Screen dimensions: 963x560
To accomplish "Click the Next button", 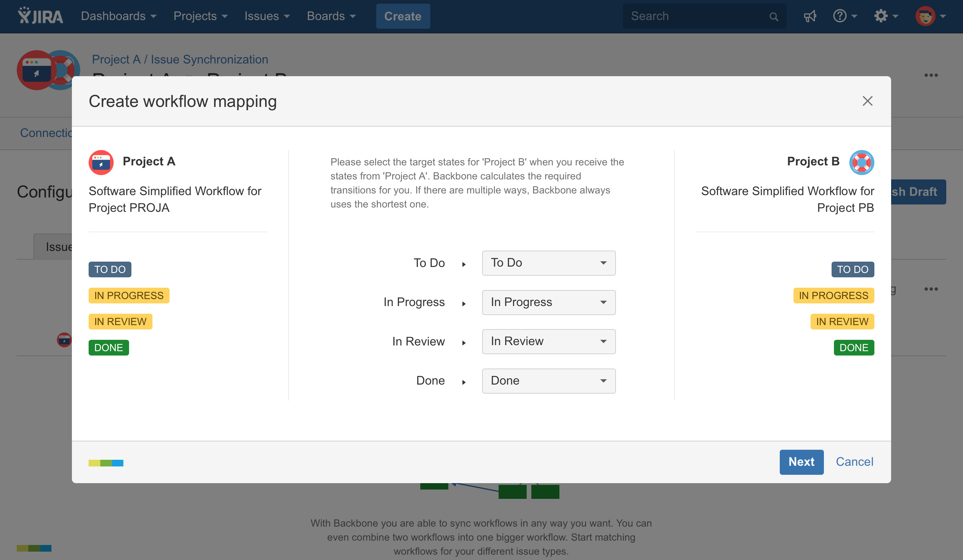I will (x=801, y=462).
